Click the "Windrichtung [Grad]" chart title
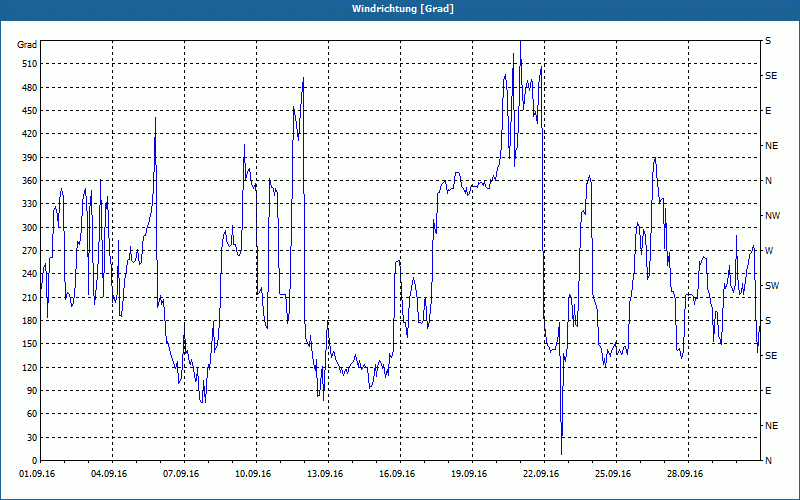 point(403,9)
